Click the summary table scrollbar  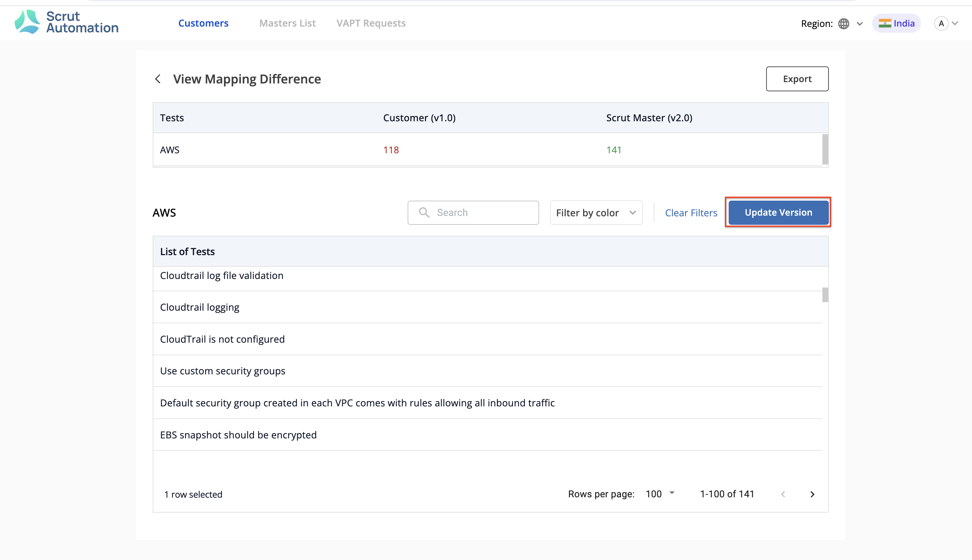pyautogui.click(x=825, y=150)
